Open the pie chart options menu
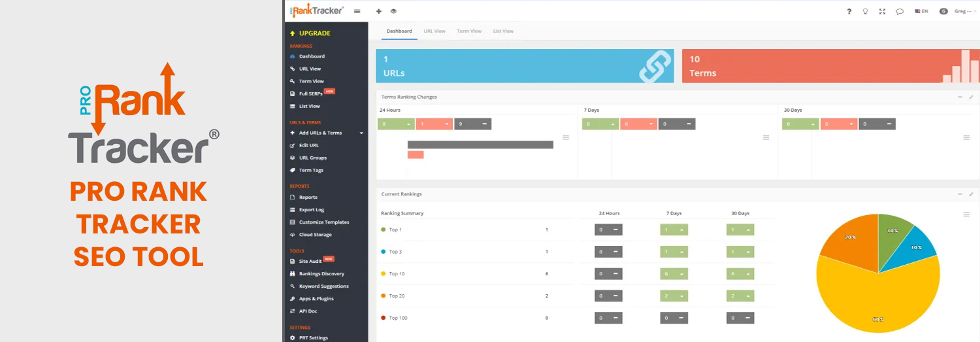This screenshot has height=342, width=980. coord(966,214)
